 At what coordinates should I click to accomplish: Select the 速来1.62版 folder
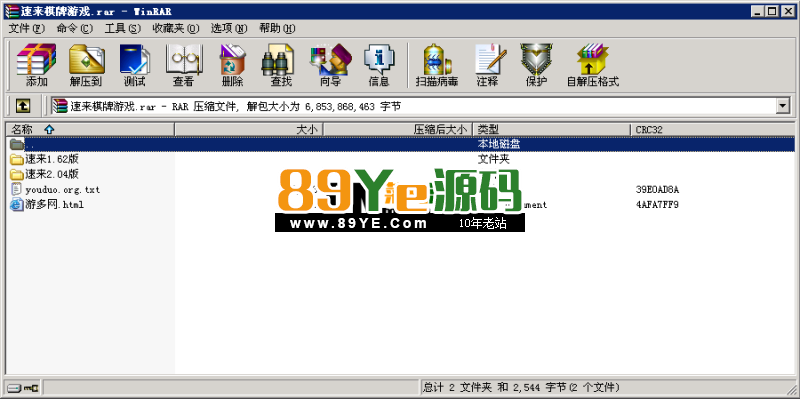tap(52, 159)
